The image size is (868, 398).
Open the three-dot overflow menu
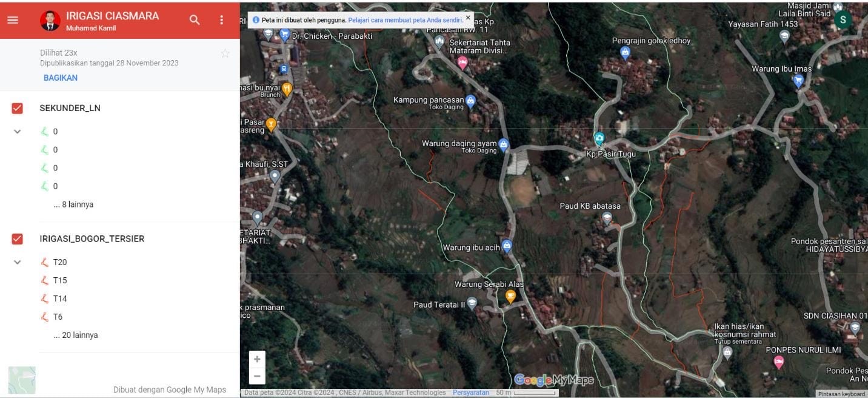pos(222,19)
